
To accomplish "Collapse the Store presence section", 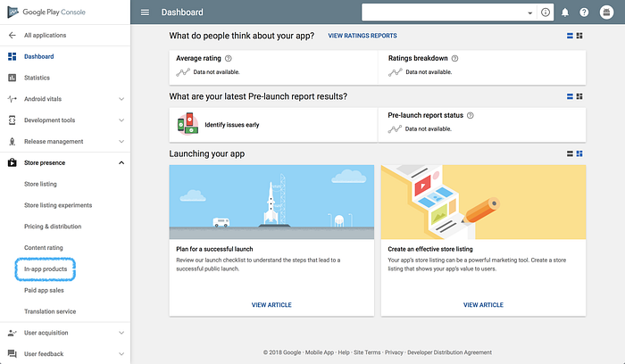I will (121, 163).
